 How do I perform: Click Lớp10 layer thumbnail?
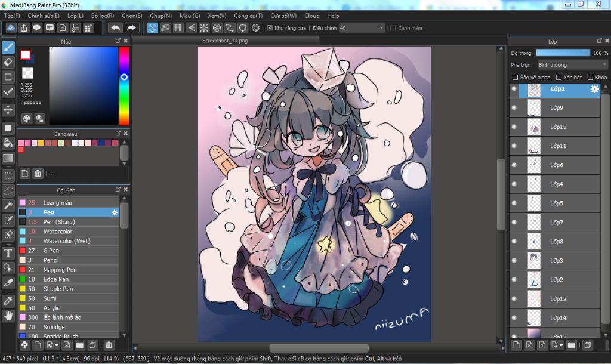(534, 127)
